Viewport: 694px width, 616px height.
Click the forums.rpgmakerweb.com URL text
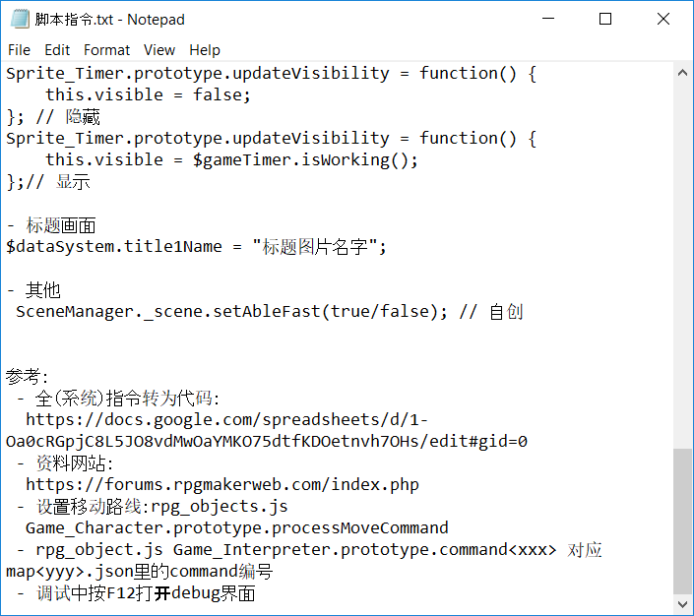[222, 485]
